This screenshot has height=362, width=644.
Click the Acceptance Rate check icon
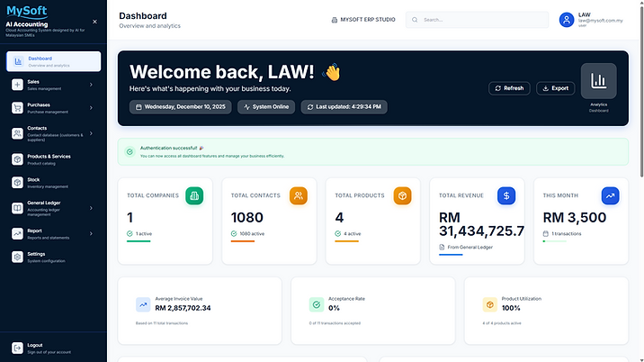click(317, 305)
